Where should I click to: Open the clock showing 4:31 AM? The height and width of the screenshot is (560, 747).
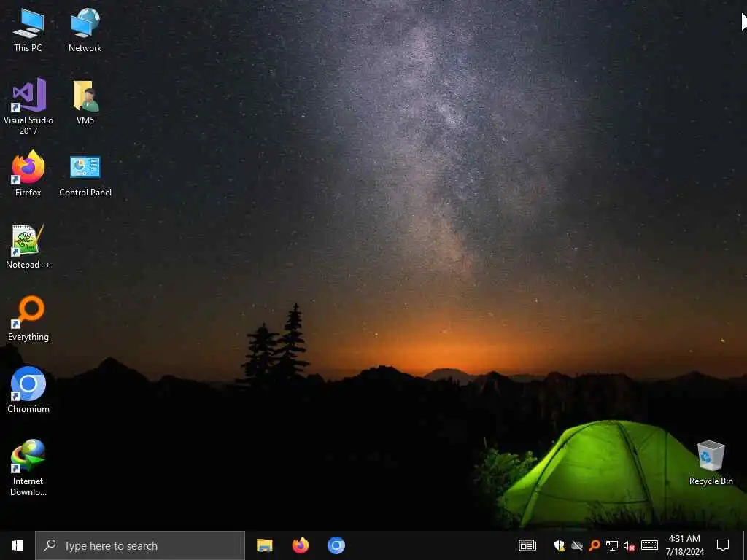coord(684,545)
